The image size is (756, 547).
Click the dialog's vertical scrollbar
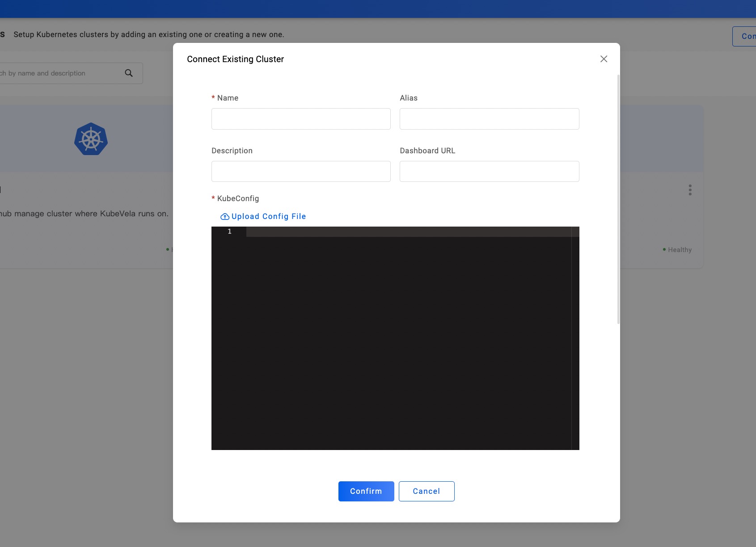618,199
